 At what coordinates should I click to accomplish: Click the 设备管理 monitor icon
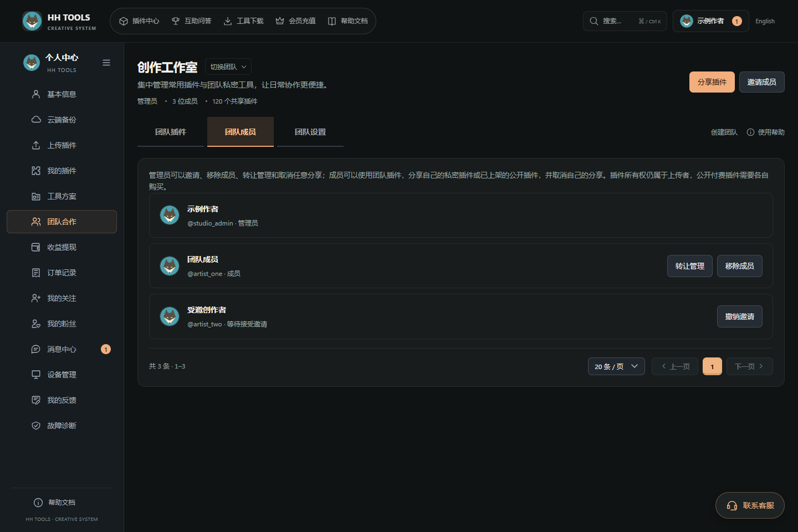[36, 375]
